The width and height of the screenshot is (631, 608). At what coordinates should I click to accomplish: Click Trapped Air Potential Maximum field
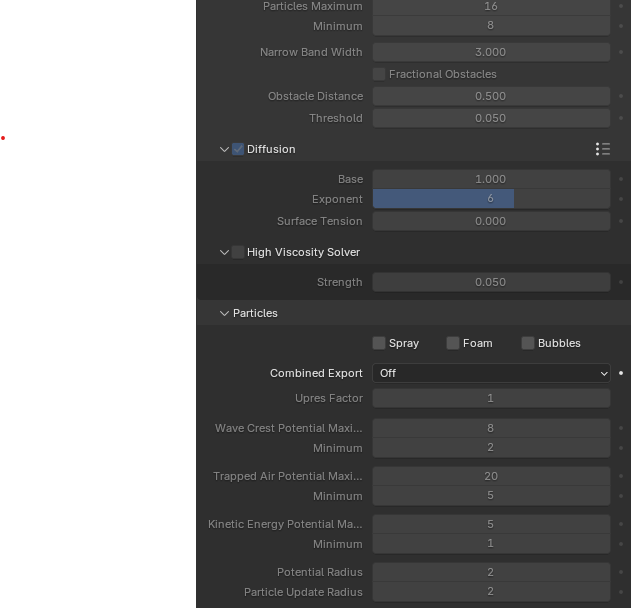[x=491, y=476]
